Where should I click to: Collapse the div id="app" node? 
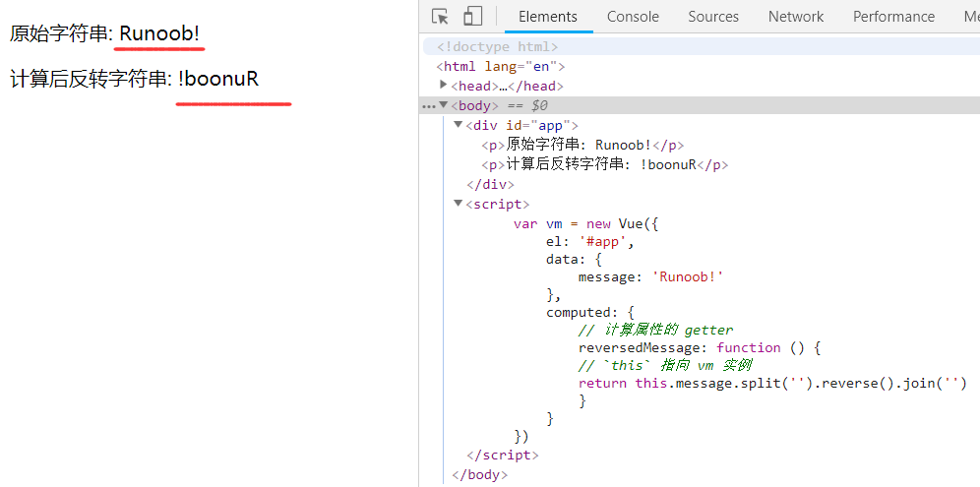click(459, 125)
